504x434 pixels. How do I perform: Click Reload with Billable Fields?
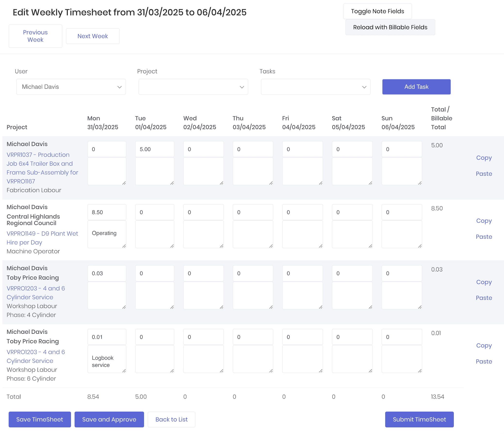(390, 27)
